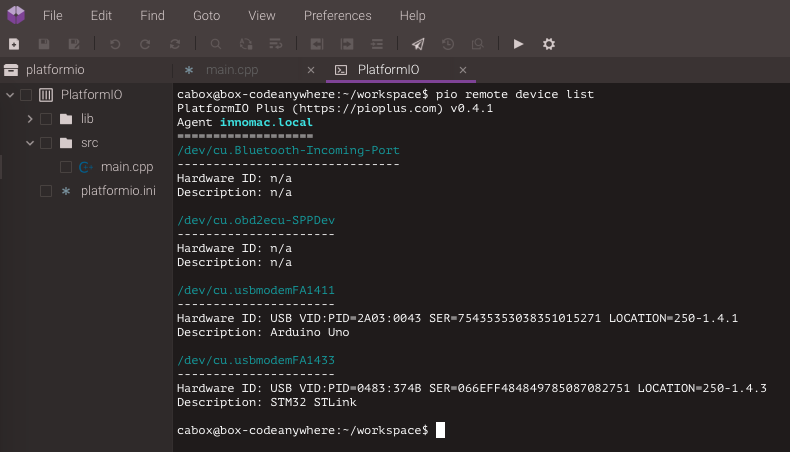Screen dimensions: 790x452
Task: Click the Run play button
Action: [518, 44]
